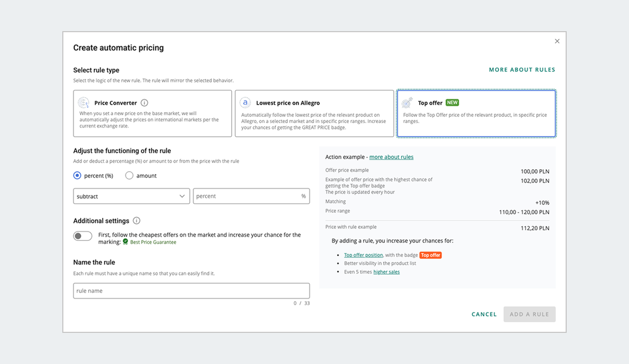This screenshot has height=364, width=629.
Task: Click the Name the rule heading
Action: pyautogui.click(x=94, y=262)
